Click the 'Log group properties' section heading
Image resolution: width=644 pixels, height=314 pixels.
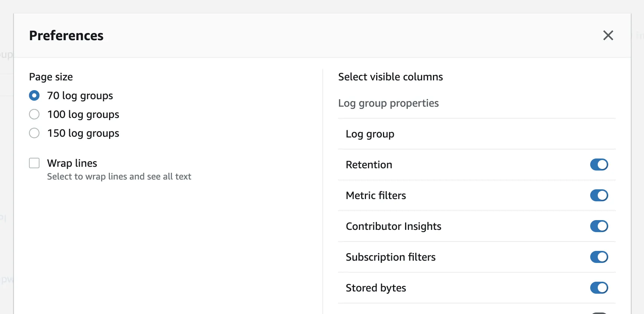(x=388, y=103)
